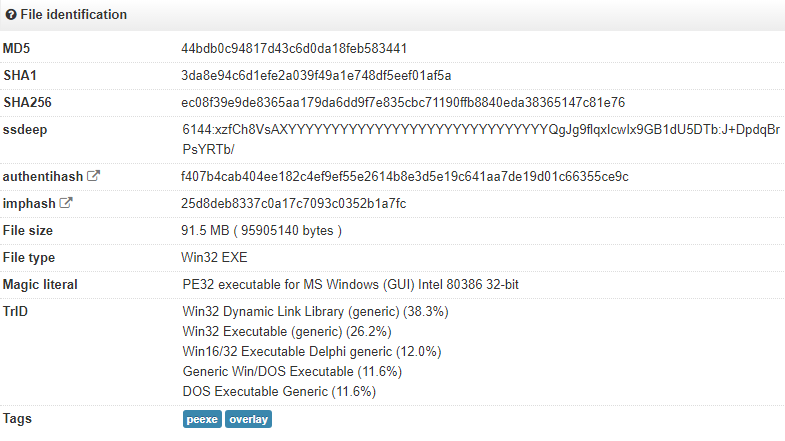Click the question mark icon beside File identification
Viewport: 785px width, 441px height.
11,15
